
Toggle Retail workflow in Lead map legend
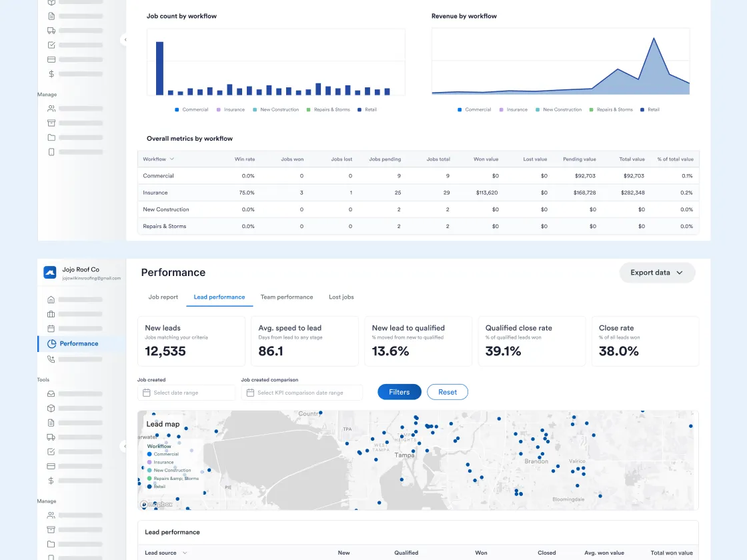[x=156, y=487]
